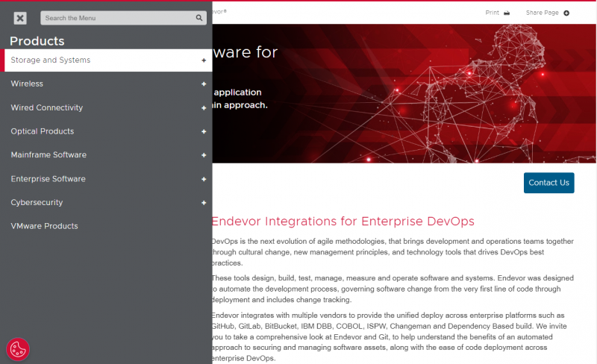
Task: Click the Contact Us button
Action: (548, 183)
